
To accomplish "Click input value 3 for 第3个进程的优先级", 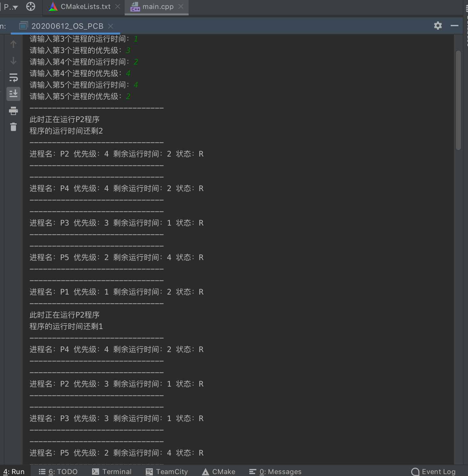I will (x=128, y=50).
